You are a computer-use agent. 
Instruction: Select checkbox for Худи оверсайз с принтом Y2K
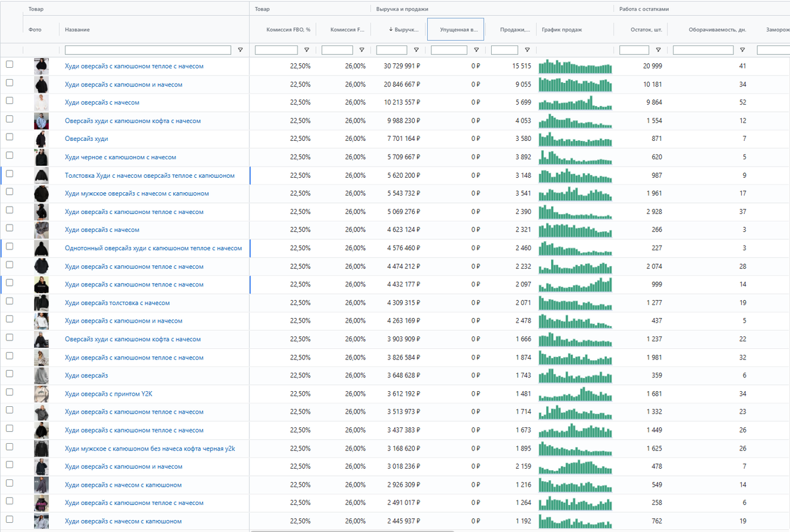pos(9,392)
